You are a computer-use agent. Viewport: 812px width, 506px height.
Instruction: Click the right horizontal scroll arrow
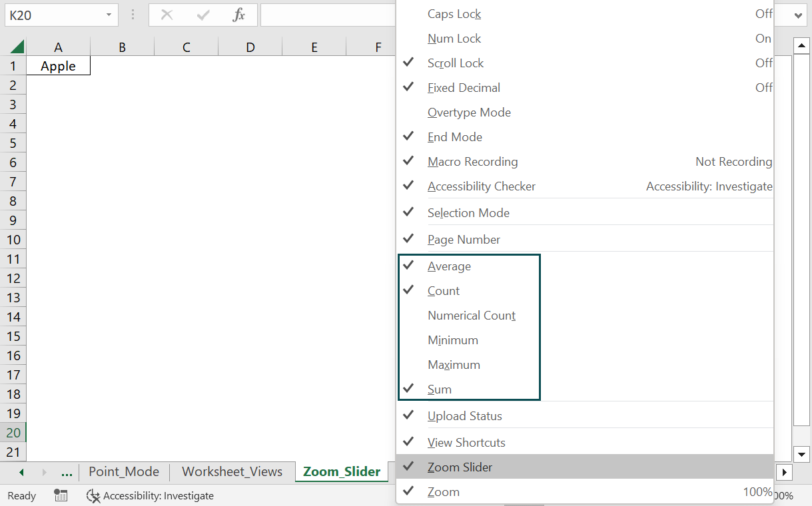[x=784, y=471]
